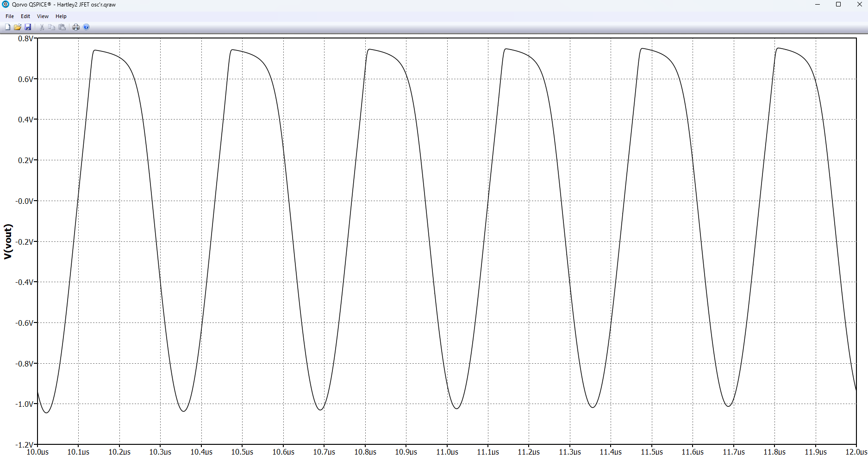Click the -1.2V label on vertical axis
Image resolution: width=868 pixels, height=455 pixels.
tap(25, 445)
